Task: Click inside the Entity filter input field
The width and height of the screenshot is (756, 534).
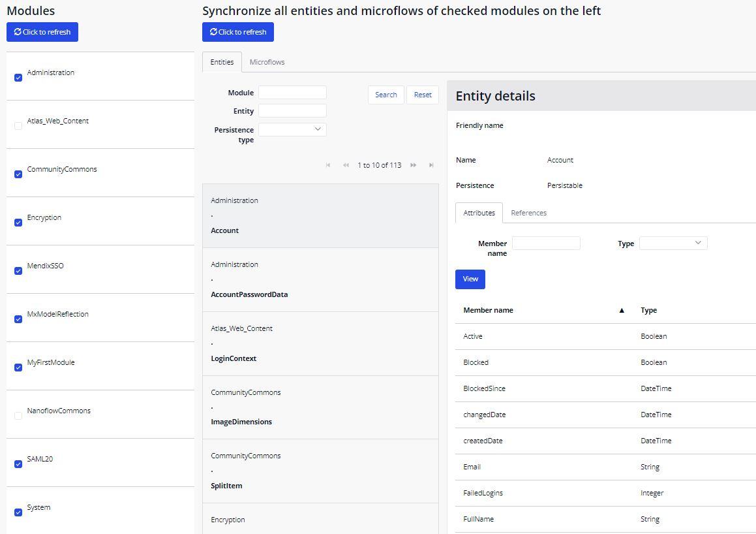Action: (x=292, y=111)
